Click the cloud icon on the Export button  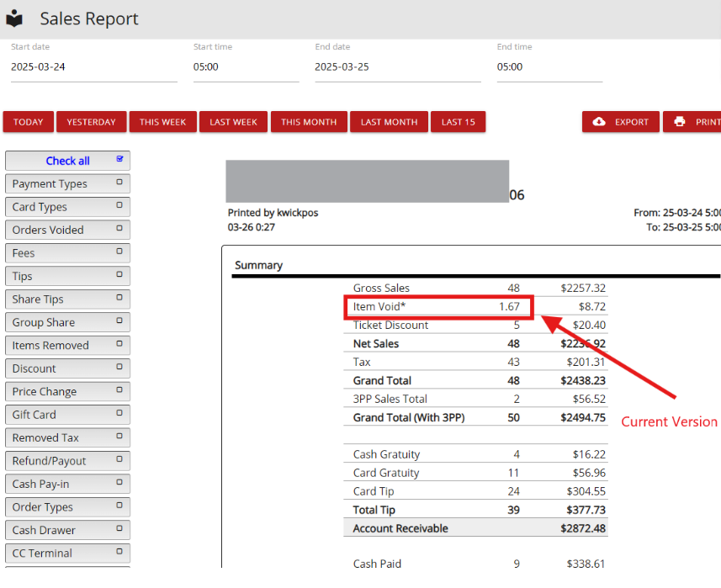click(x=599, y=122)
